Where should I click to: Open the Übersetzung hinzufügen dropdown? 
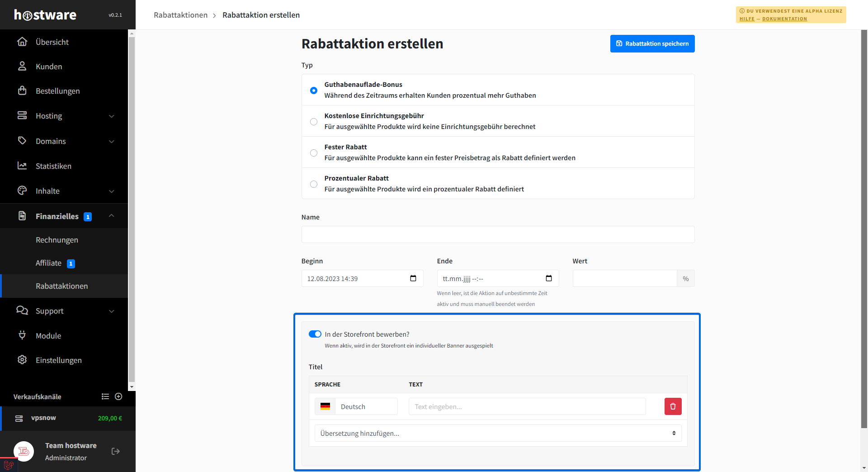click(x=498, y=433)
